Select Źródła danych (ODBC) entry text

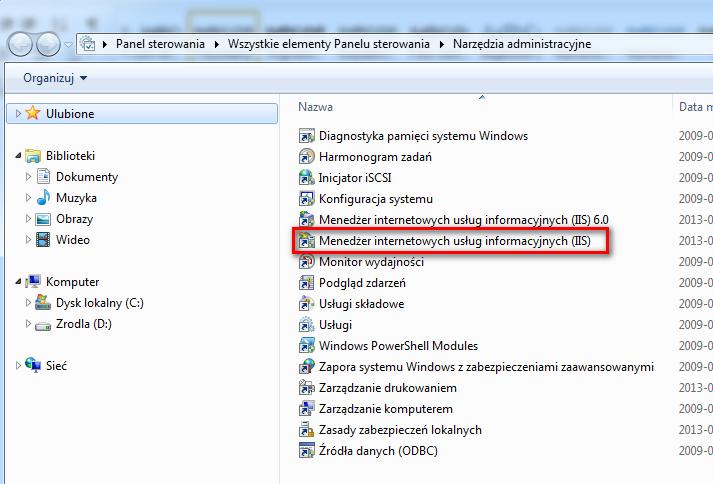(378, 451)
